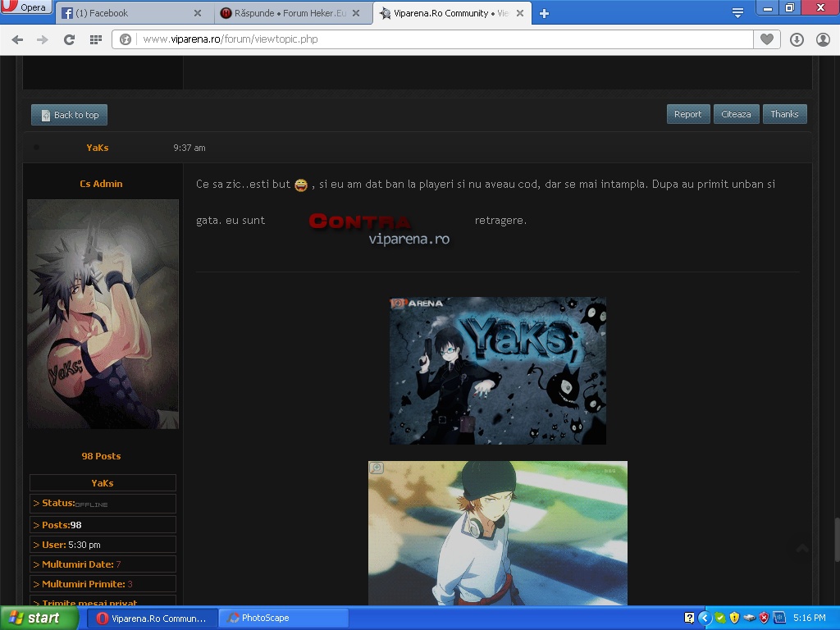Open the anime character signature image
The width and height of the screenshot is (840, 630).
click(x=498, y=533)
